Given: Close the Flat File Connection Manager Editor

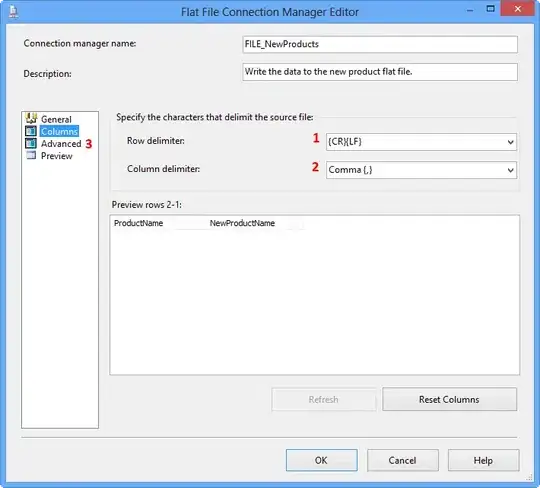Looking at the screenshot, I should [517, 9].
